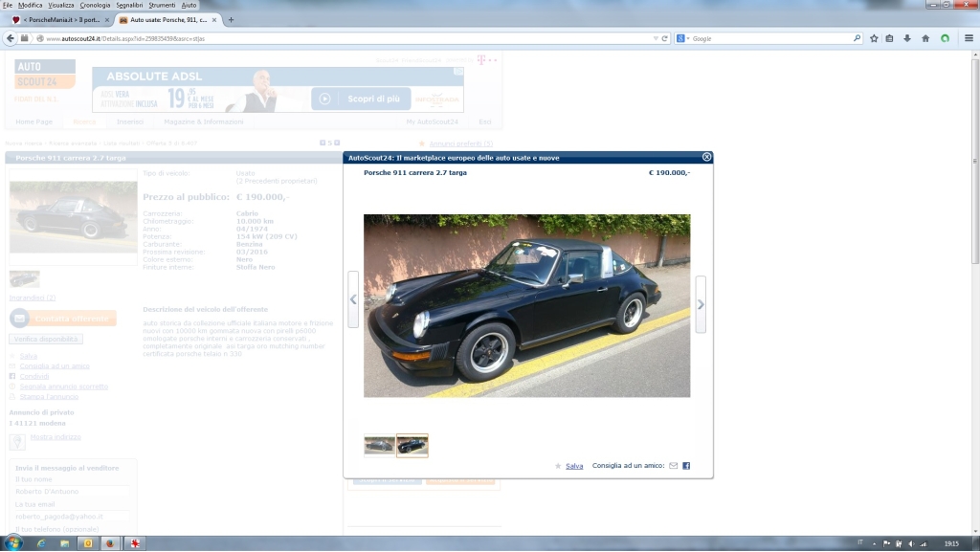The height and width of the screenshot is (552, 980).
Task: Bookmark this page with the star icon
Action: [x=874, y=38]
